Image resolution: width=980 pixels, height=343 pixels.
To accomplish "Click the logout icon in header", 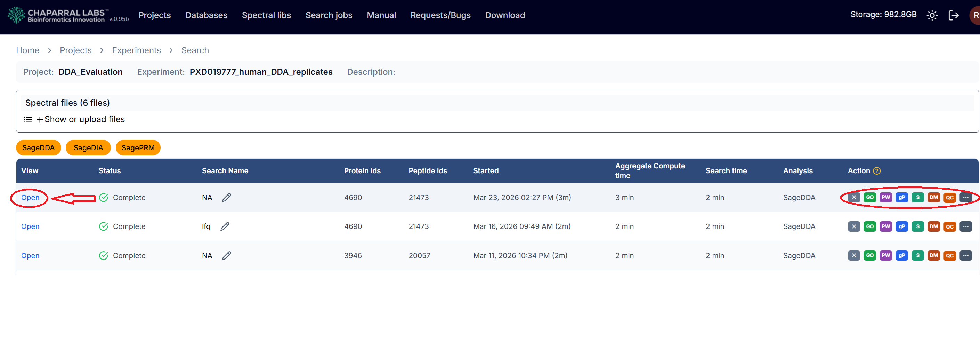I will [953, 15].
